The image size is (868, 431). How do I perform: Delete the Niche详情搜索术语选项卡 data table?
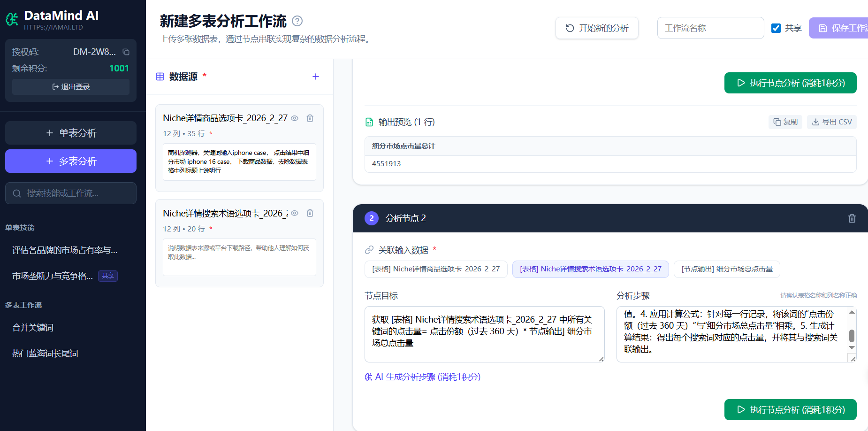point(310,213)
